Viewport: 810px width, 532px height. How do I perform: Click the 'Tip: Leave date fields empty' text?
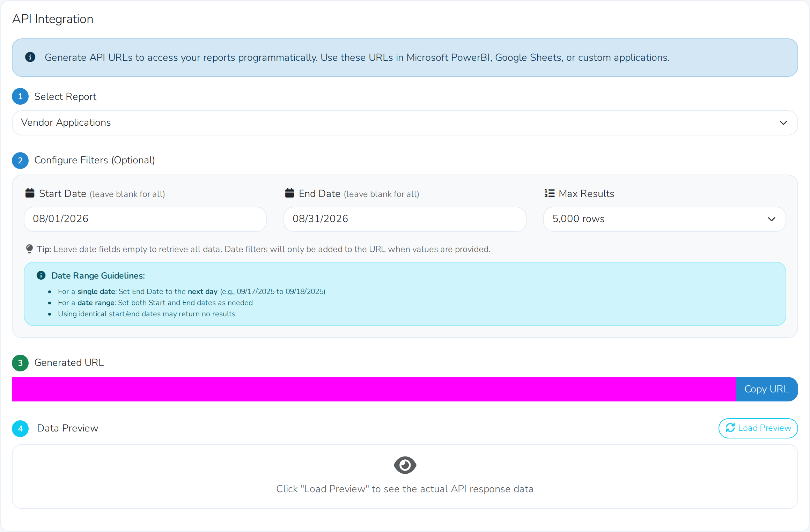(x=264, y=249)
